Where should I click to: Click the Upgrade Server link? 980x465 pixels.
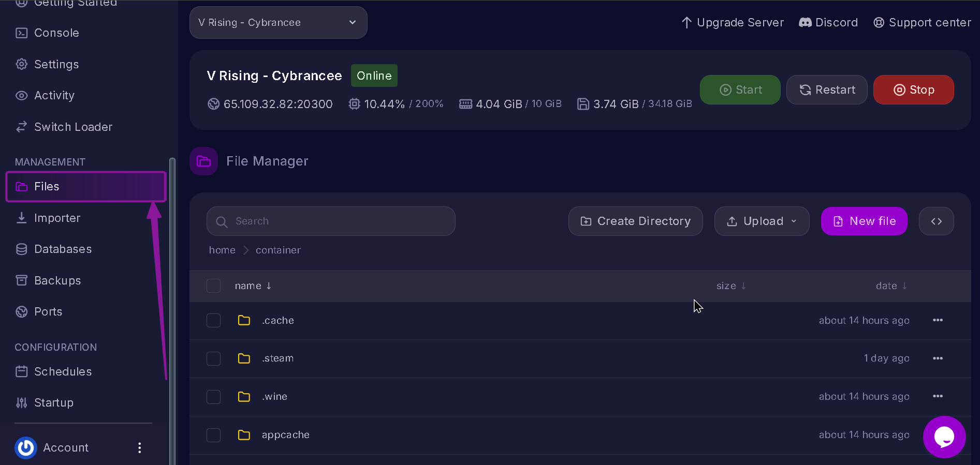(x=733, y=23)
